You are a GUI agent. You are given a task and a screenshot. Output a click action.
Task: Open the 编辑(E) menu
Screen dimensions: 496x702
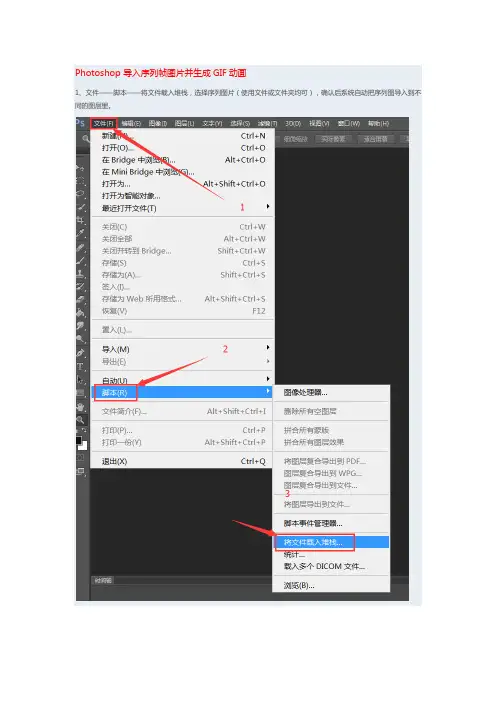click(x=131, y=124)
